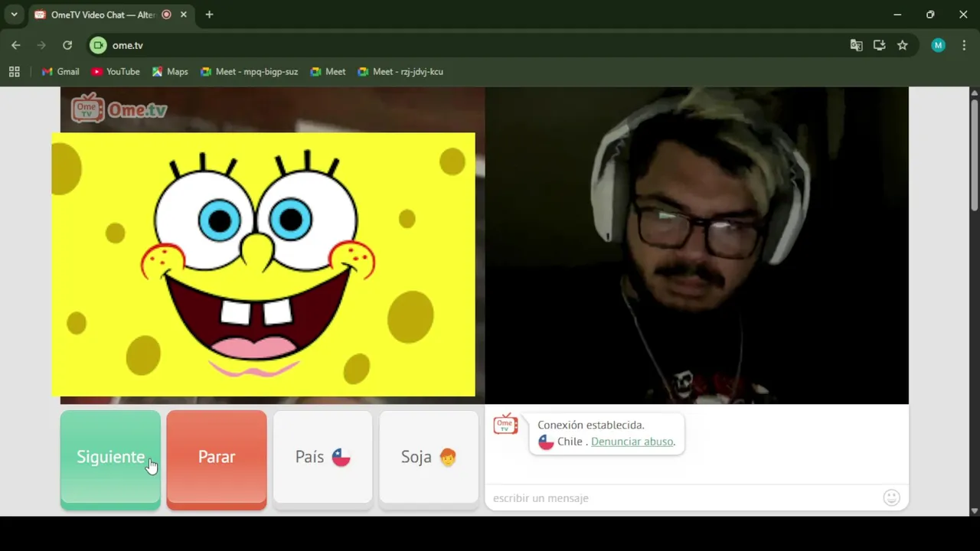Open the YouTube bookmark
Screen dimensions: 980x551
(116, 72)
